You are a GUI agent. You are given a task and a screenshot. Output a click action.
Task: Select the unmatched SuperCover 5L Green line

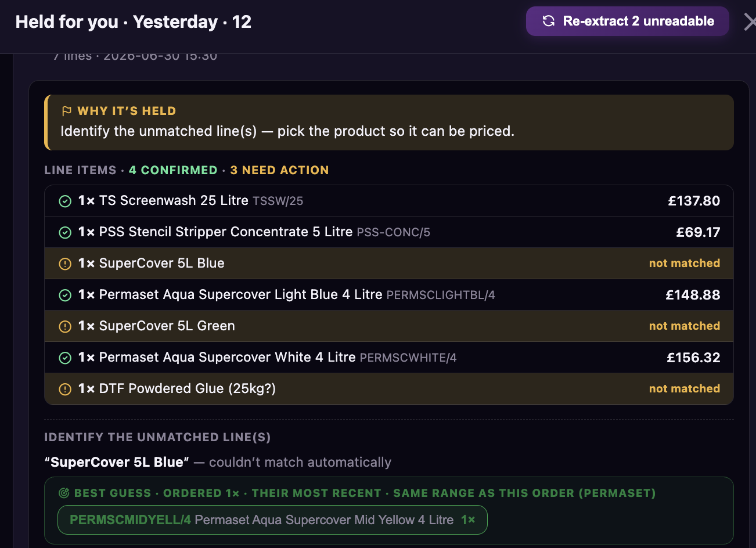(389, 326)
